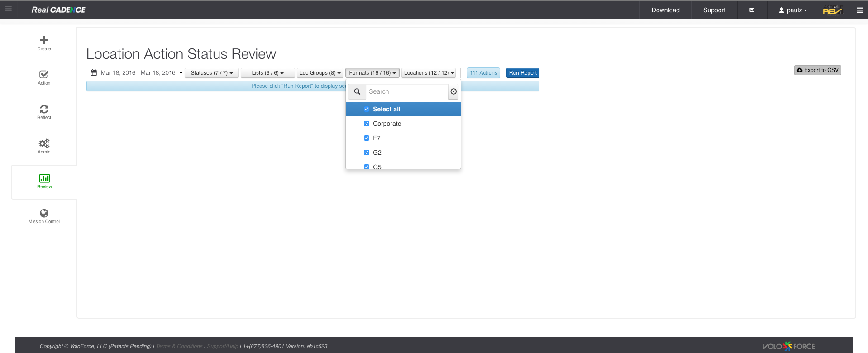
Task: Click the calendar date range icon
Action: tap(94, 73)
